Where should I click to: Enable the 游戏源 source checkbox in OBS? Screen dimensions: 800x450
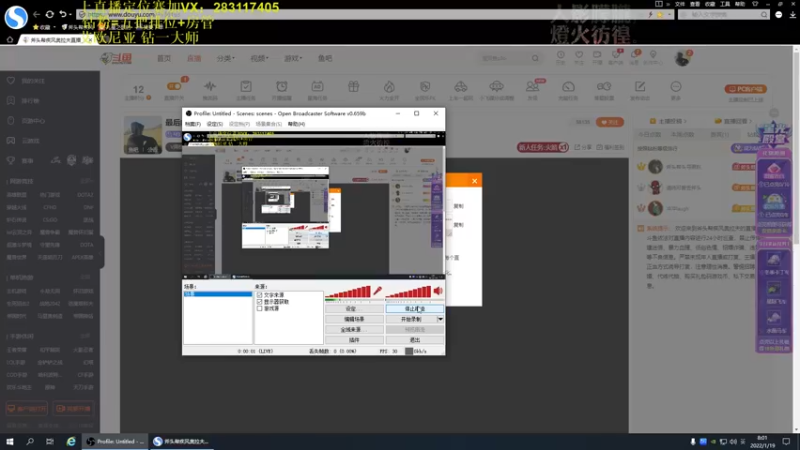tap(260, 308)
